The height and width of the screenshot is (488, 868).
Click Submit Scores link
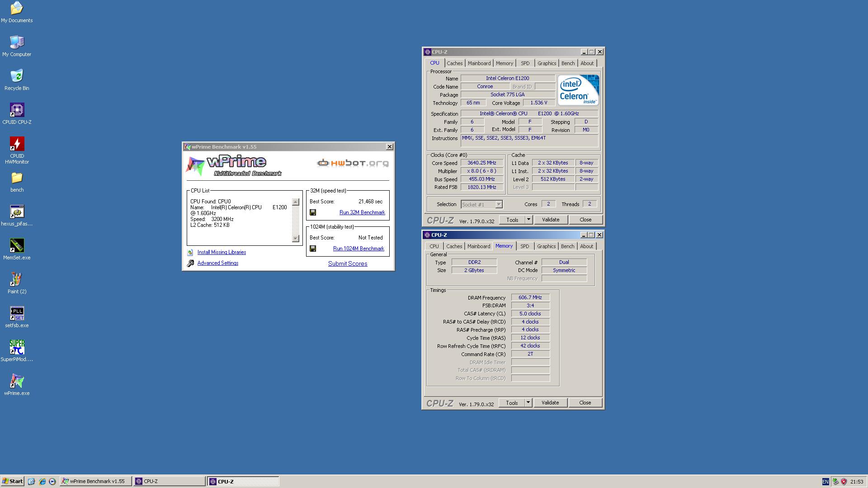point(348,263)
